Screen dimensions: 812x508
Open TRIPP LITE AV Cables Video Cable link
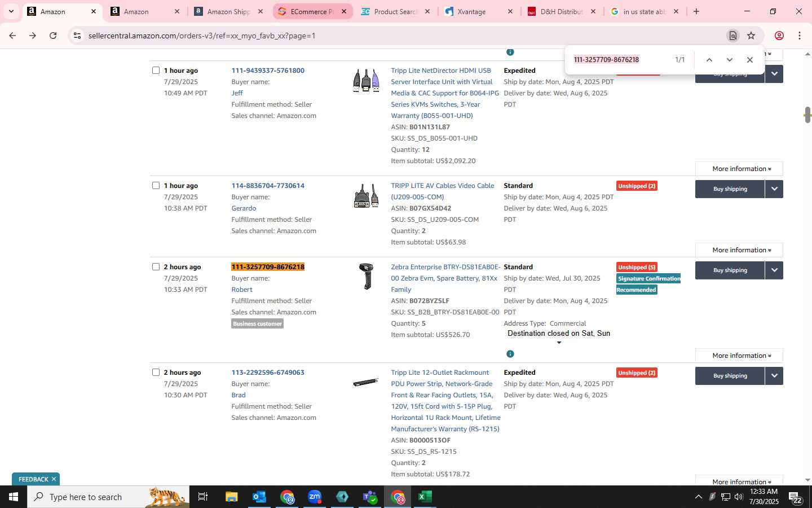click(443, 191)
